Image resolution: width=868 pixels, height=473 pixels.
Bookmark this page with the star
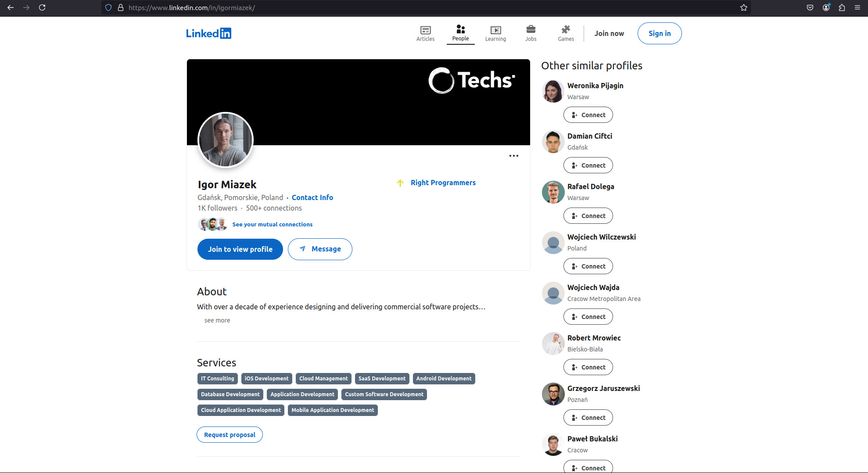coord(743,7)
